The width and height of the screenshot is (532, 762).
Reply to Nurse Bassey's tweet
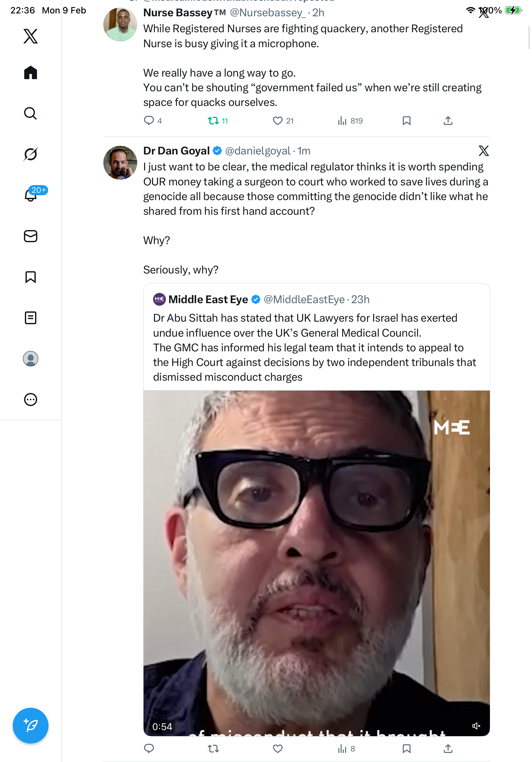[x=149, y=121]
